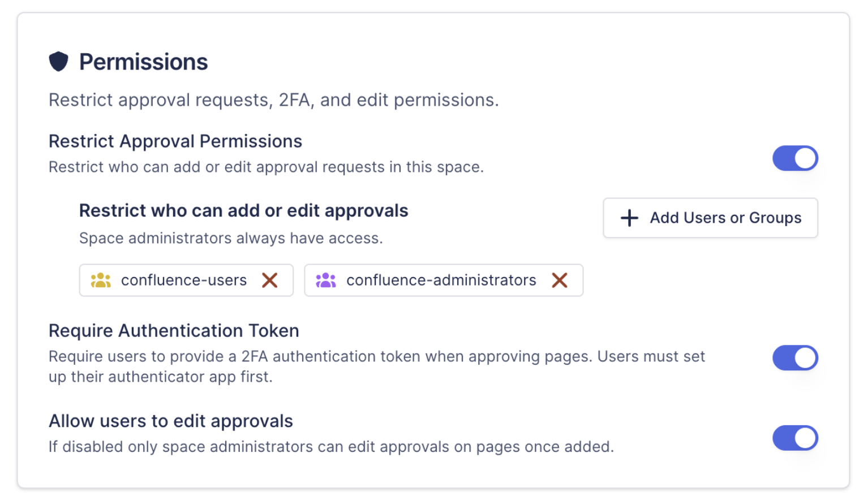
Task: Click the yellow group icon on confluence-users chip
Action: [x=101, y=280]
